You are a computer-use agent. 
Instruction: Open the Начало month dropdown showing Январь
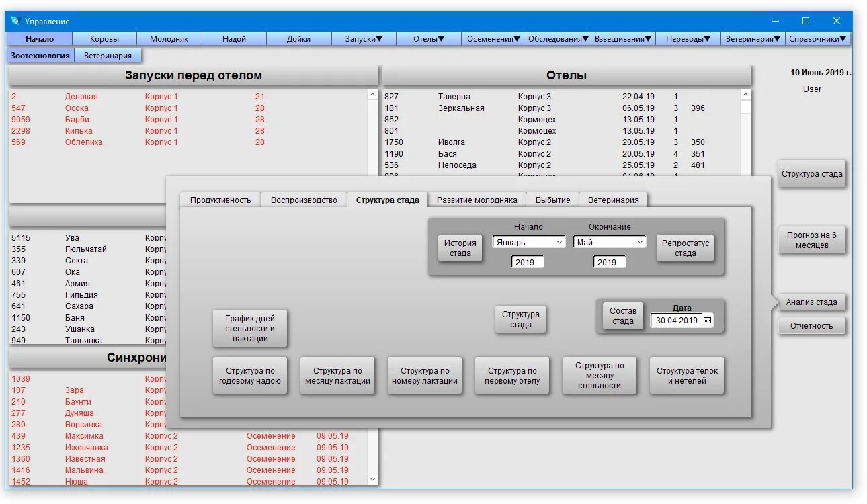[529, 242]
